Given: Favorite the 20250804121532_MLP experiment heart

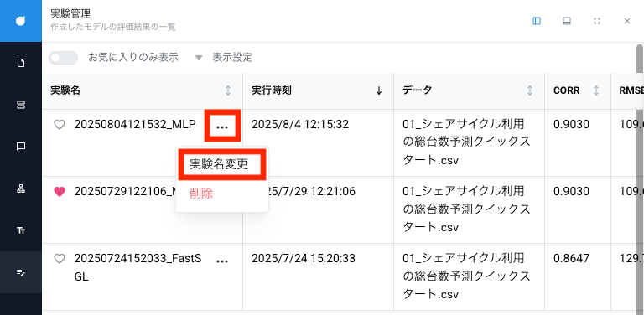Looking at the screenshot, I should tap(60, 125).
